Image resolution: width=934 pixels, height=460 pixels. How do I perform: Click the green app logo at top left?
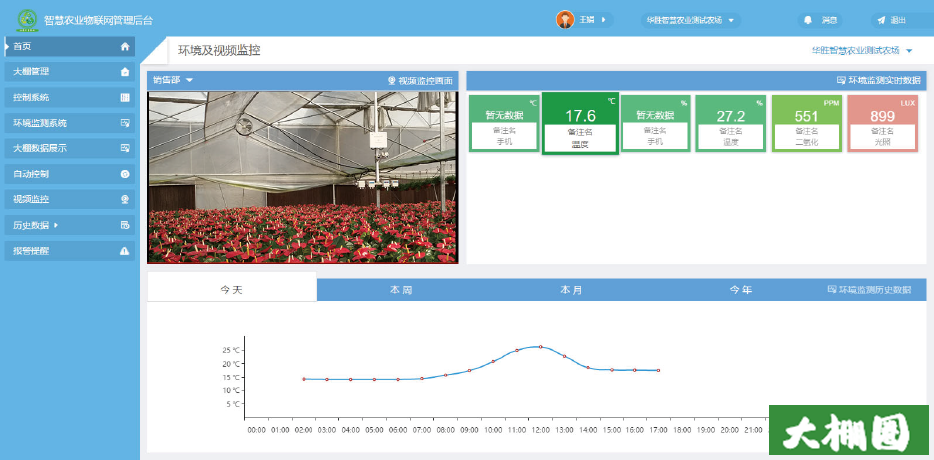27,20
